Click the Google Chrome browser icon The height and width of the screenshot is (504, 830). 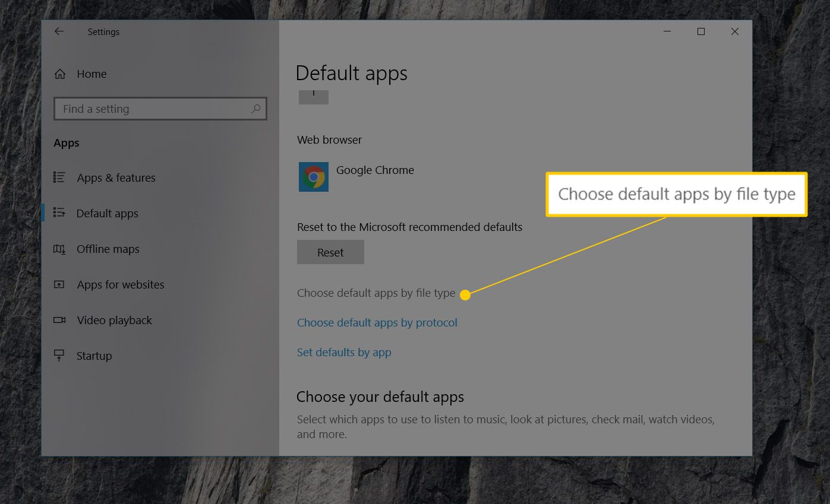pyautogui.click(x=314, y=177)
